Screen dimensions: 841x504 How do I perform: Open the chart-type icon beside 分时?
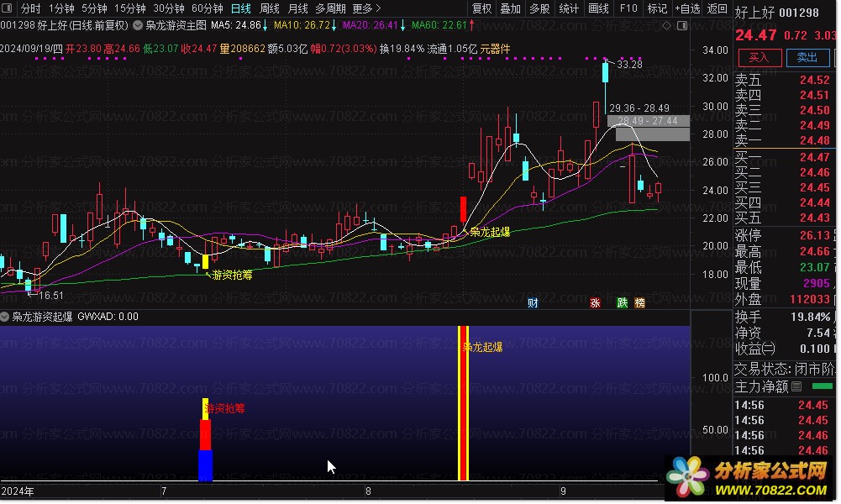(x=8, y=8)
